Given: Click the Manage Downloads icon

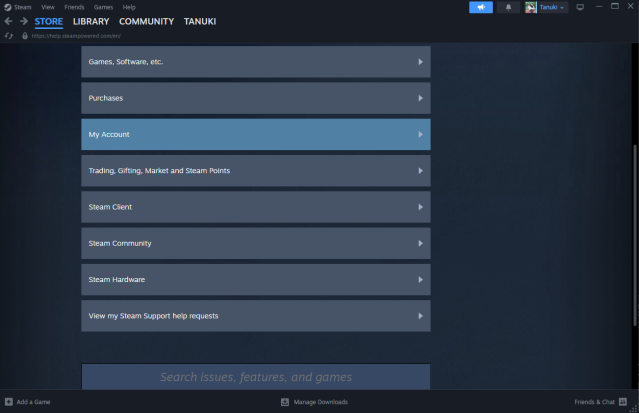Looking at the screenshot, I should pos(285,402).
